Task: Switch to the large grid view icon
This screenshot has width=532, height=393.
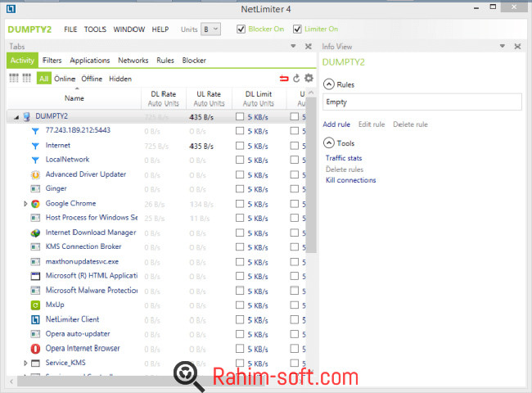Action: tap(14, 78)
